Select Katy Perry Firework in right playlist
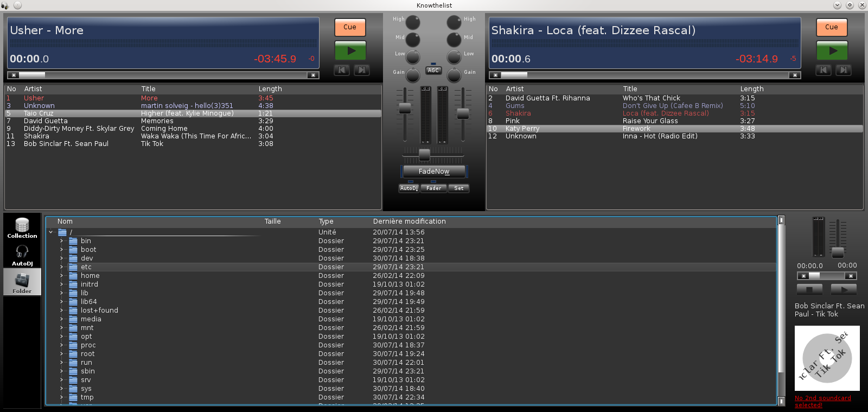868x412 pixels. click(x=675, y=129)
